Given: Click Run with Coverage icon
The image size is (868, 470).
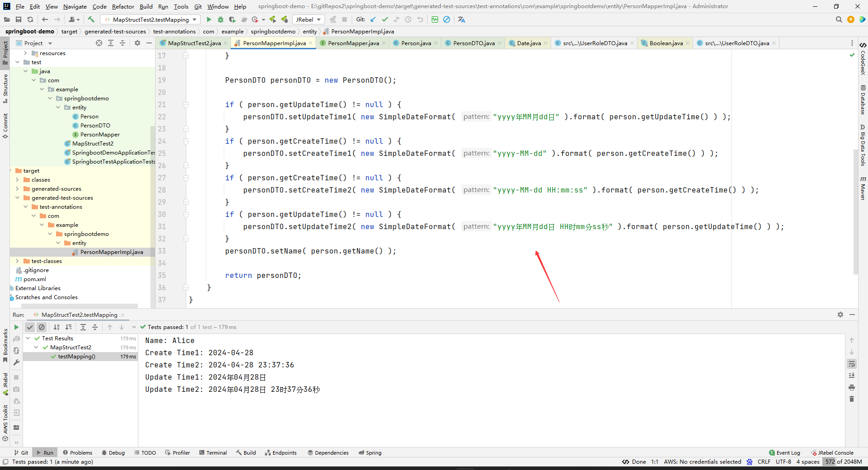Looking at the screenshot, I should click(232, 19).
